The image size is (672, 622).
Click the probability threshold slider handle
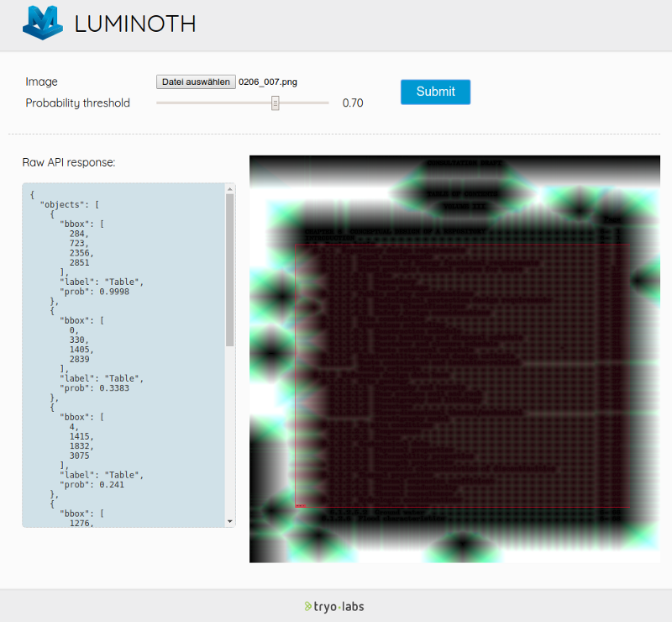[x=276, y=103]
